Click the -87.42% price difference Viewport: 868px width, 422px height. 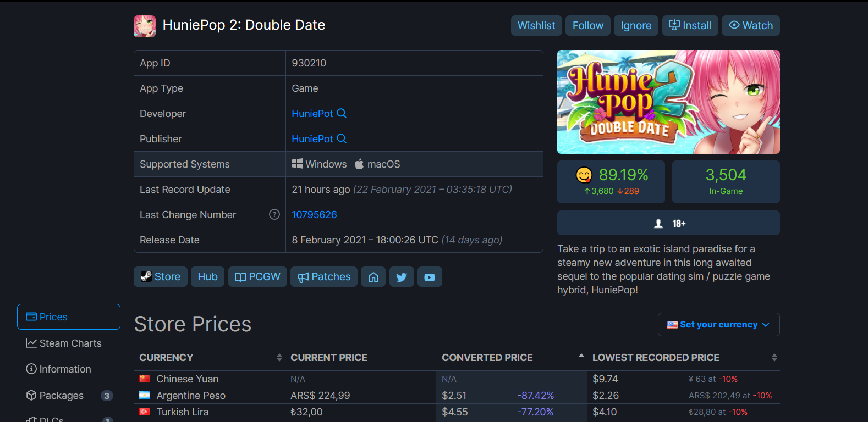click(x=536, y=396)
